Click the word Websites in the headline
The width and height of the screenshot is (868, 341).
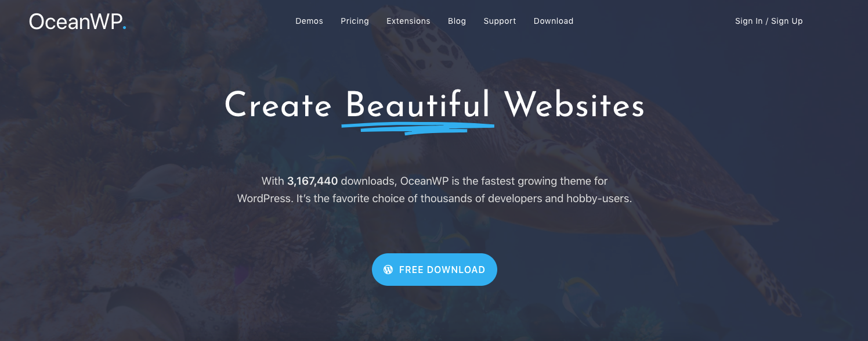tap(574, 106)
